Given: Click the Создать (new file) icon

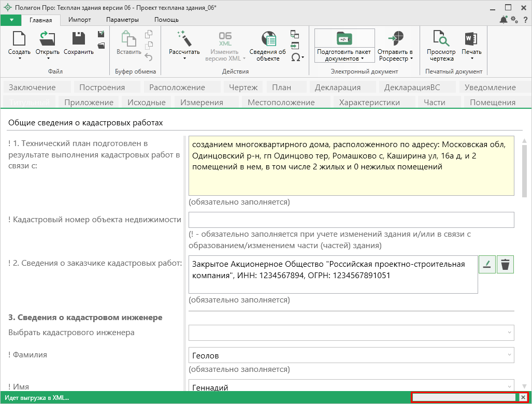Looking at the screenshot, I should tap(19, 39).
